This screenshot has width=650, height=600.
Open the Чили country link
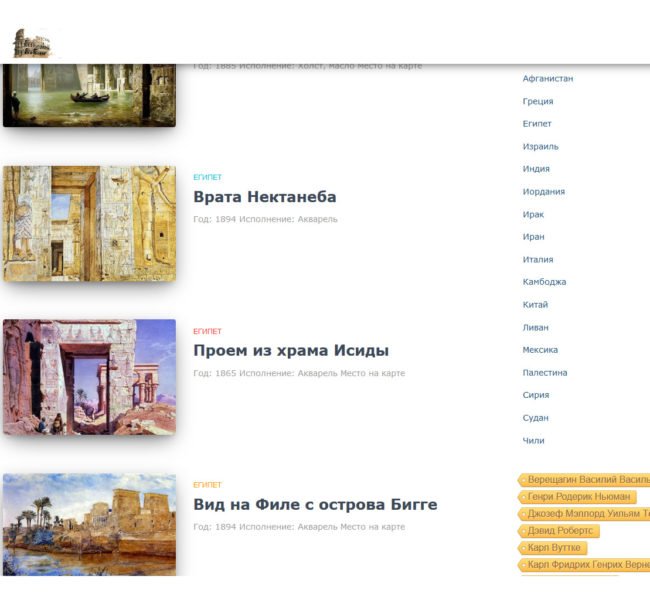[x=533, y=440]
